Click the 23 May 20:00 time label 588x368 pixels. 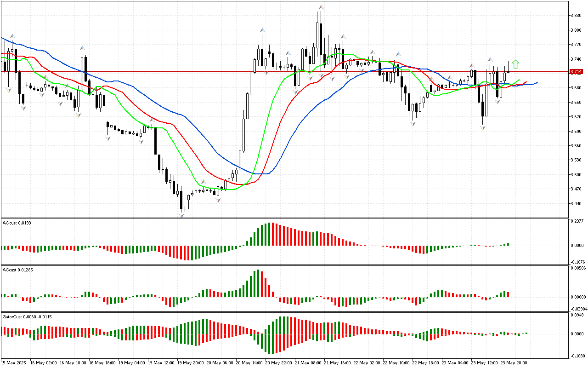[513, 362]
